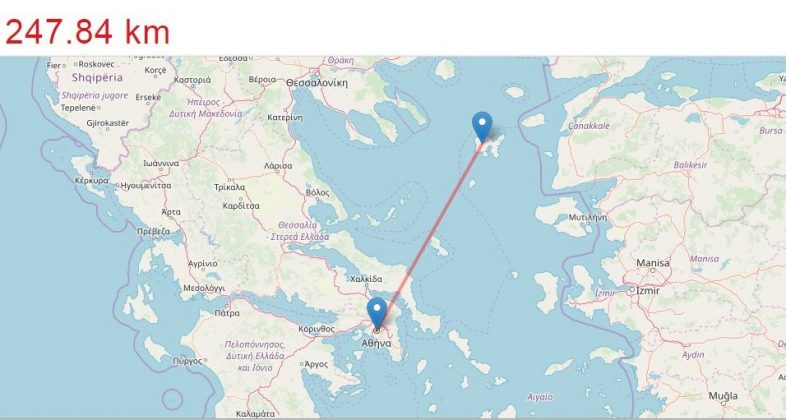
Task: Select the Βόλος city label
Action: tap(318, 193)
